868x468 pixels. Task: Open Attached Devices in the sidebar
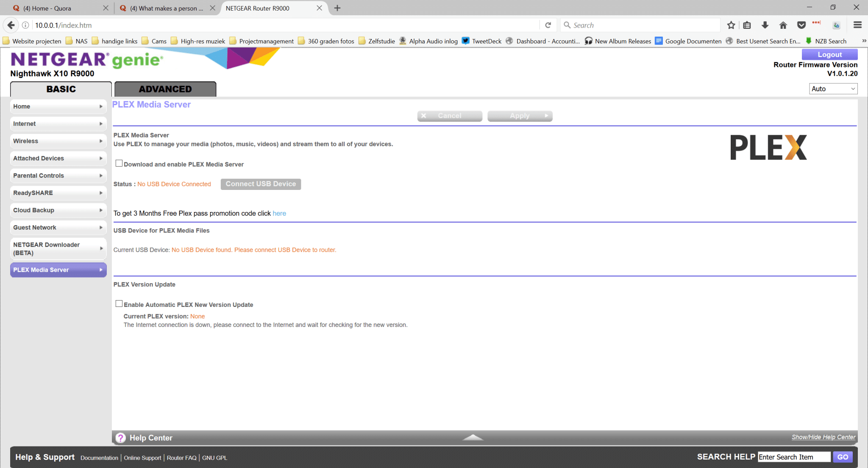tap(58, 159)
